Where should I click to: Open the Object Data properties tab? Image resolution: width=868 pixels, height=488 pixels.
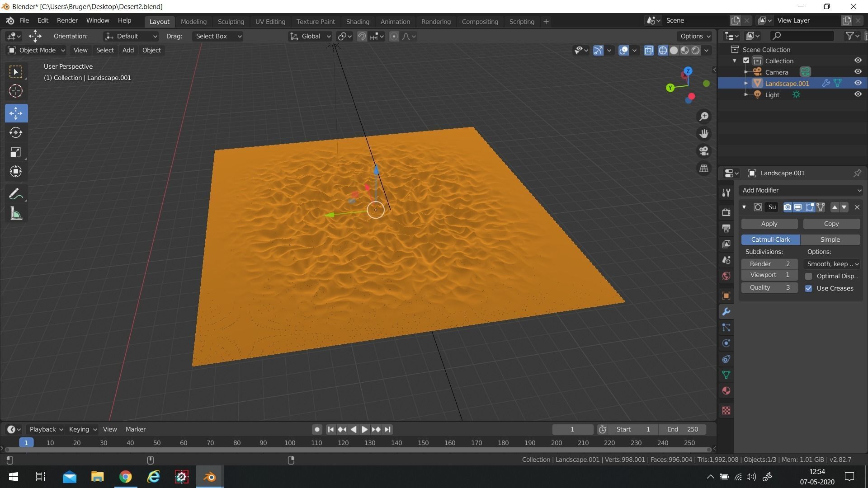726,375
